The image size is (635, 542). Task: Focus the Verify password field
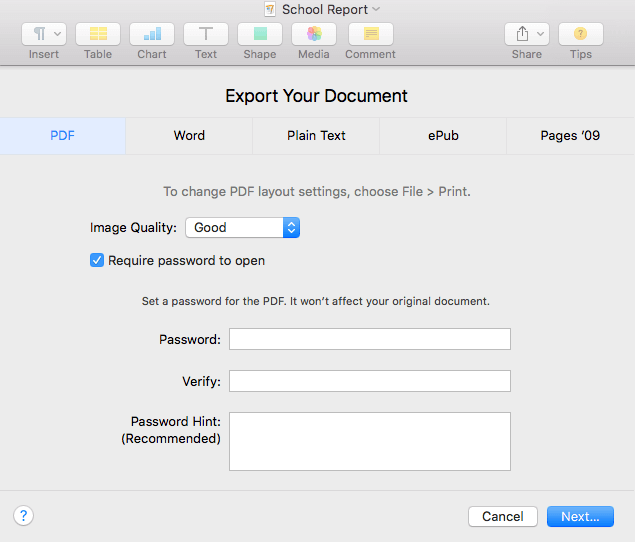click(370, 381)
